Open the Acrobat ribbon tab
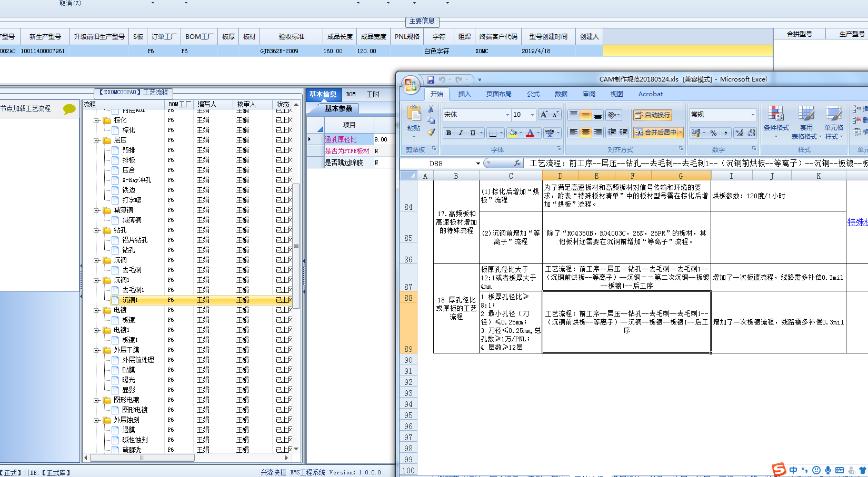Screen dimensions: 868x477 (651, 94)
